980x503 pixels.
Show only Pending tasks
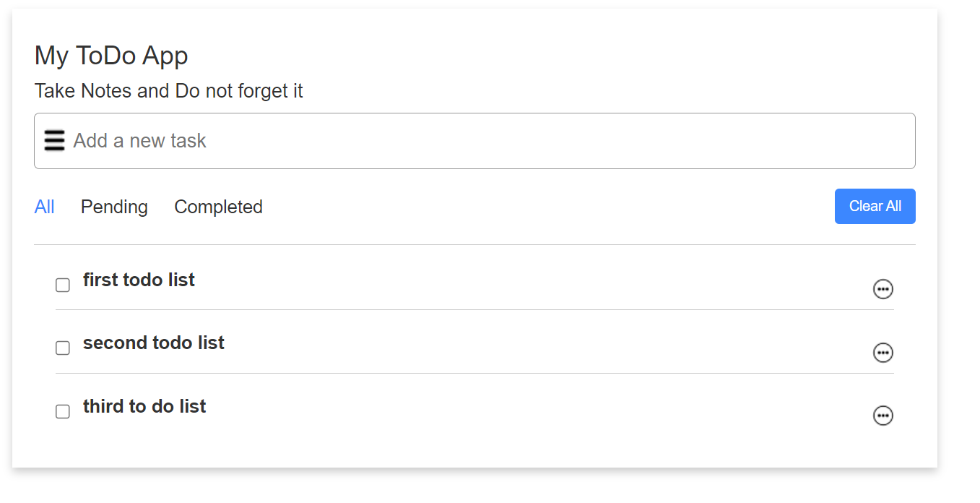tap(114, 207)
